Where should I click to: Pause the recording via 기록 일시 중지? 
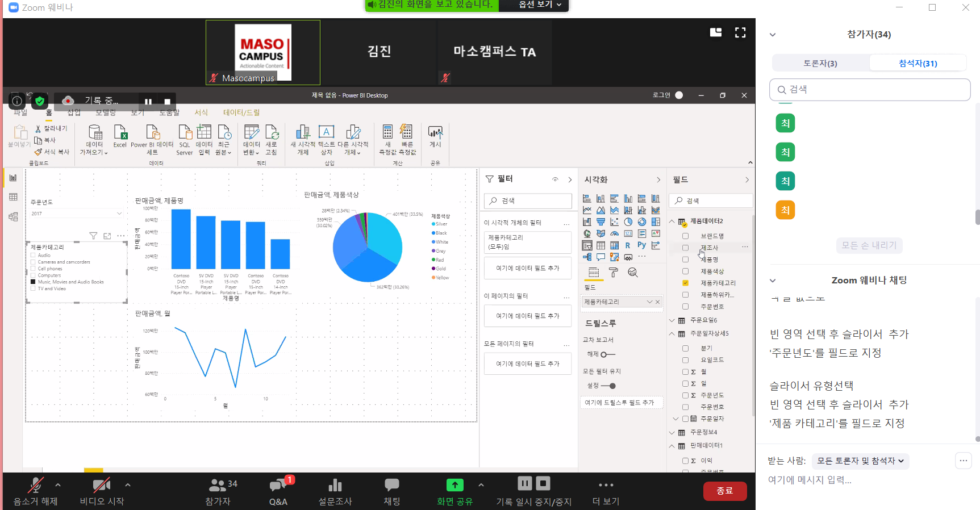click(524, 484)
